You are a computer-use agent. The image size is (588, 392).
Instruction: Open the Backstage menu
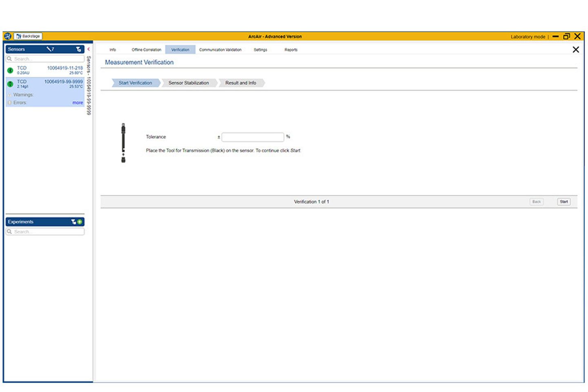(x=28, y=36)
